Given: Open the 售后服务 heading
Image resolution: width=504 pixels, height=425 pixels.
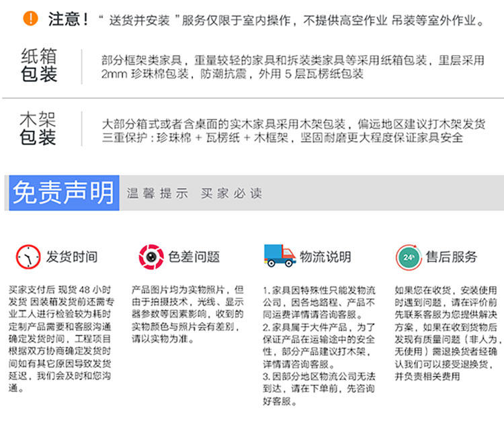Looking at the screenshot, I should pyautogui.click(x=452, y=257).
